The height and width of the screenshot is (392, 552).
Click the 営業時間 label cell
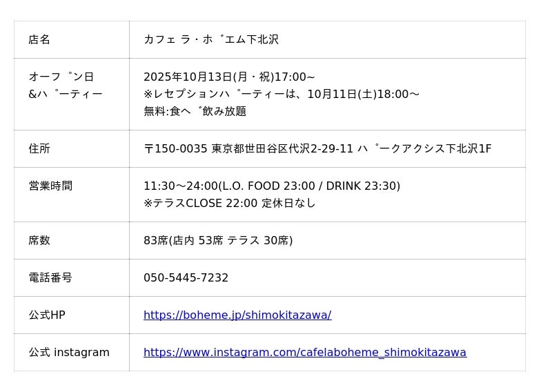pyautogui.click(x=72, y=195)
